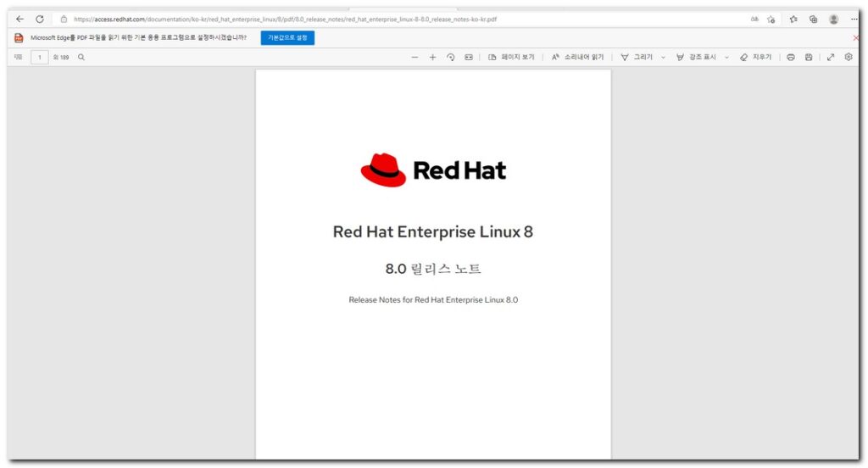Open the table of contents sidebar icon
This screenshot has width=868, height=468.
pyautogui.click(x=19, y=57)
